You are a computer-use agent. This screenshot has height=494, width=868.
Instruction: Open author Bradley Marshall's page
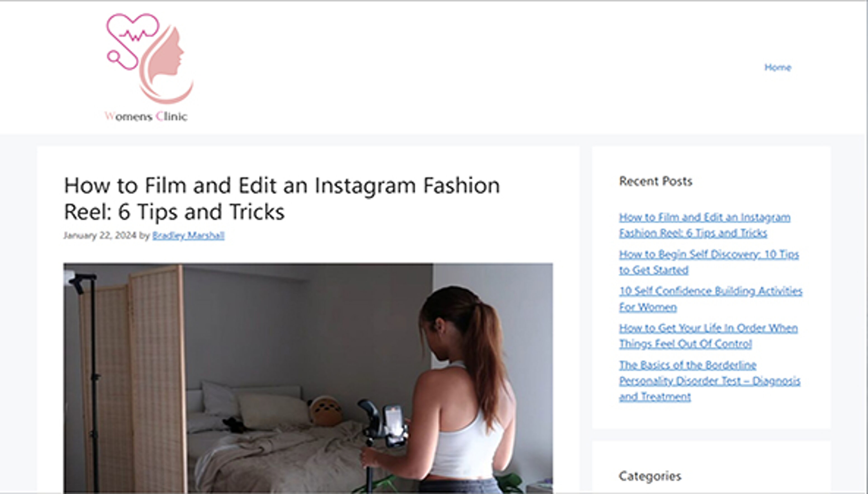pyautogui.click(x=188, y=235)
